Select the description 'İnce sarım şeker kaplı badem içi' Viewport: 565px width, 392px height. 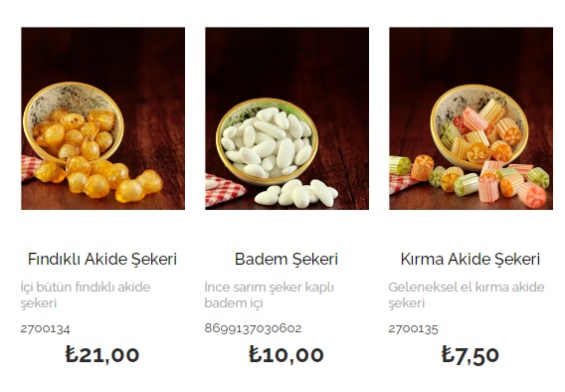coord(270,295)
